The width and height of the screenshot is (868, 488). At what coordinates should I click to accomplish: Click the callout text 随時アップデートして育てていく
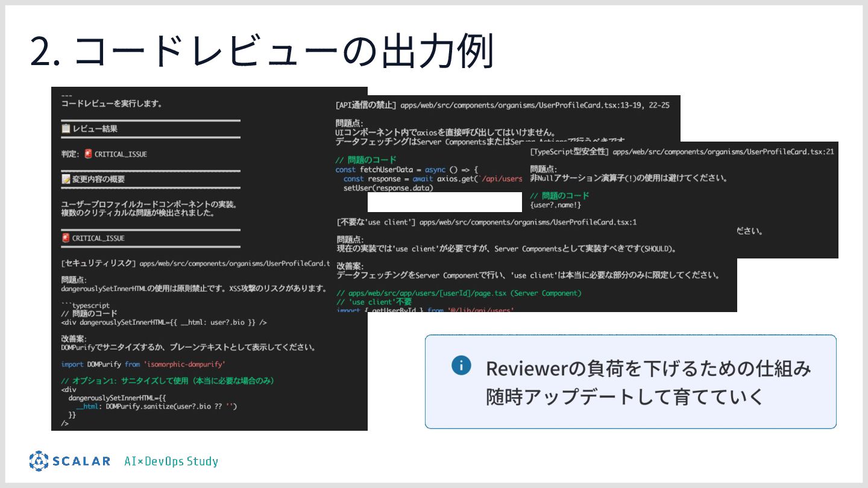click(625, 397)
